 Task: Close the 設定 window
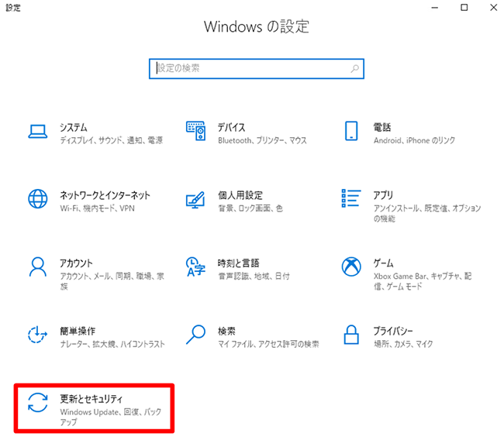pyautogui.click(x=494, y=8)
